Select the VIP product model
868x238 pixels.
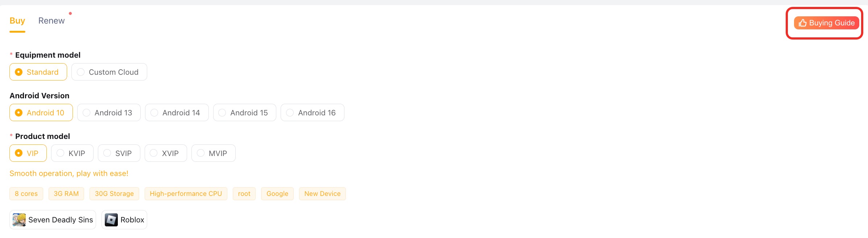point(28,153)
